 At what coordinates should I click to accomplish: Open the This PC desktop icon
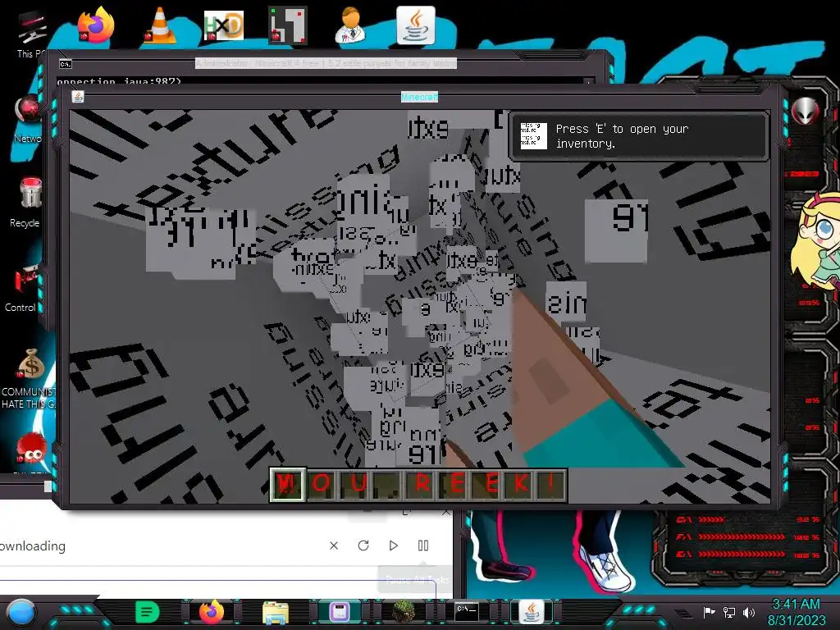point(31,34)
